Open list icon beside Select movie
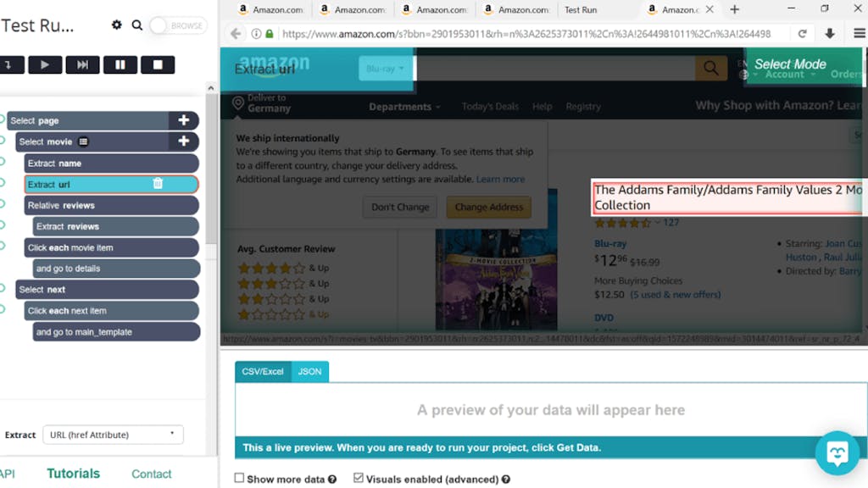Screen dimensions: 868x488 click(83, 141)
